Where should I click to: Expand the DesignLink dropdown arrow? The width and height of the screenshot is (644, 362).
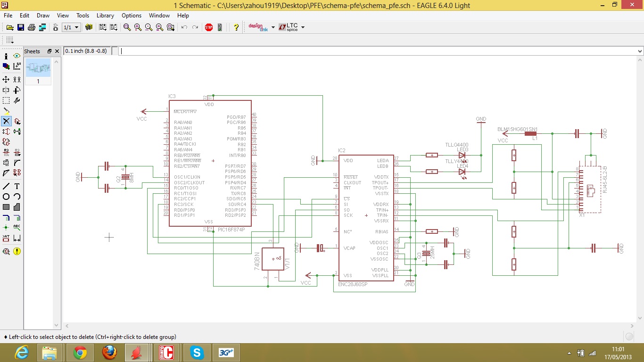pos(273,27)
